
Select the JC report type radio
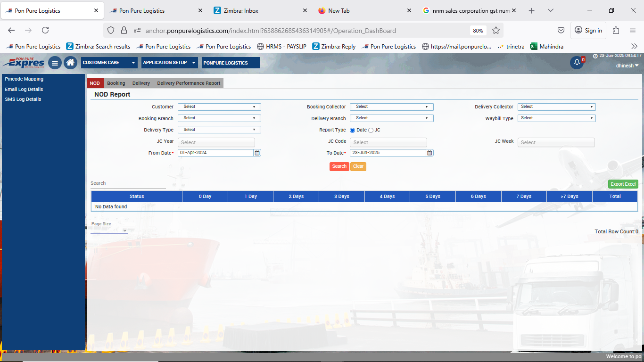pyautogui.click(x=371, y=130)
